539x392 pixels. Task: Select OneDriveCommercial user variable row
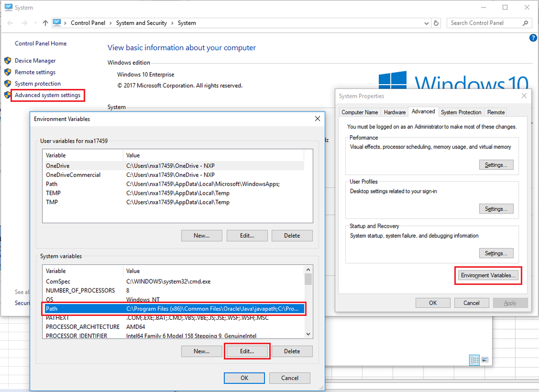pos(174,175)
